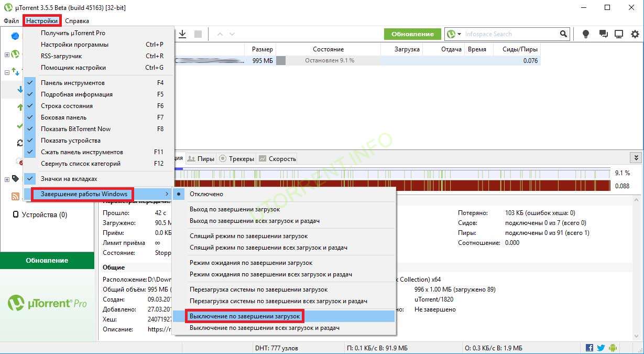The width and height of the screenshot is (644, 354).
Task: Switch to the 'Трекеры' tab
Action: (236, 158)
